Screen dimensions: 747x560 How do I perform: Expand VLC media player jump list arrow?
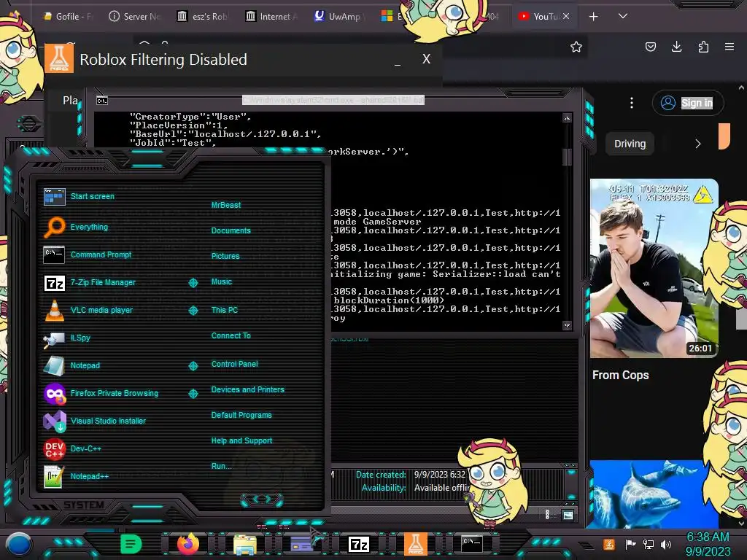pyautogui.click(x=193, y=311)
